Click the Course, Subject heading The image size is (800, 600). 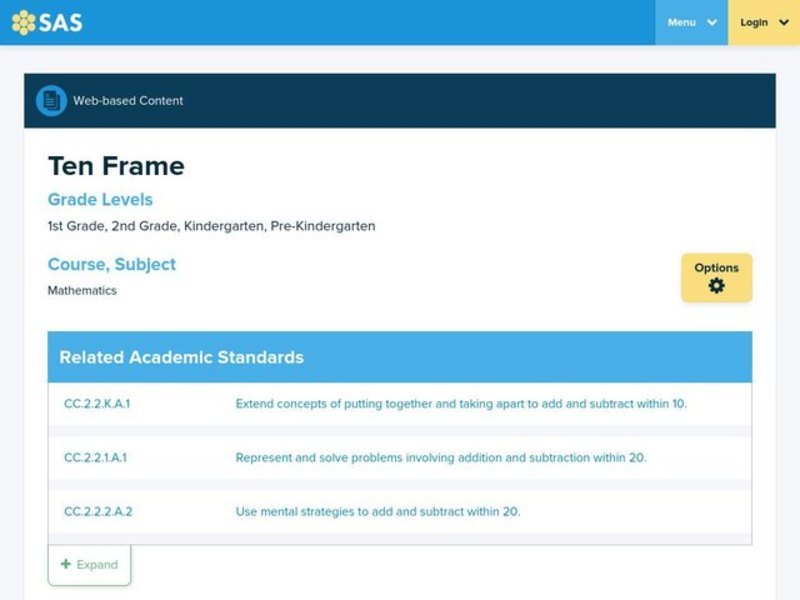[x=112, y=264]
